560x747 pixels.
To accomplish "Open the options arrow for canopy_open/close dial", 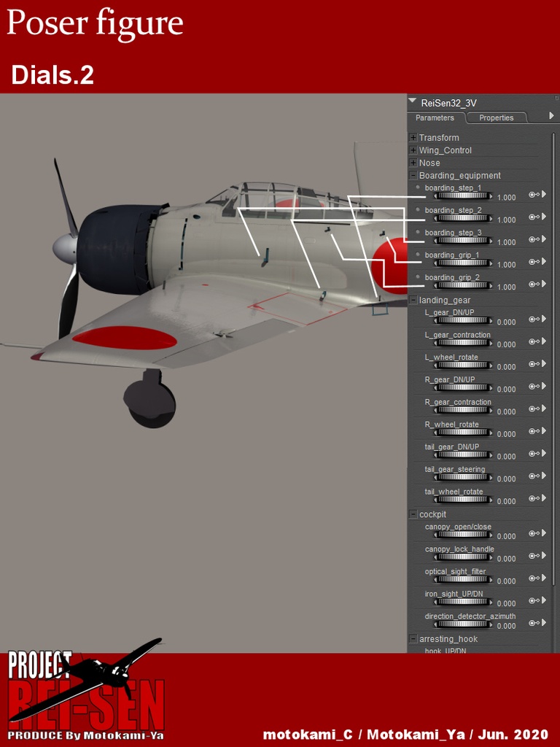I will pos(544,533).
